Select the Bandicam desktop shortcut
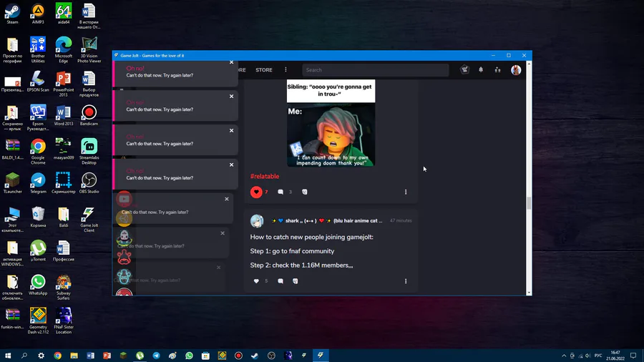This screenshot has width=644, height=362. (x=89, y=116)
